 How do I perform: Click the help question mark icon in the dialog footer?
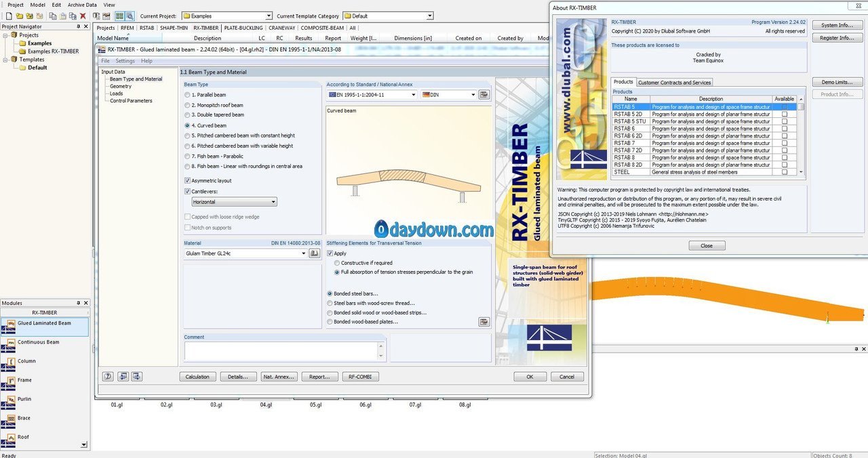point(108,377)
